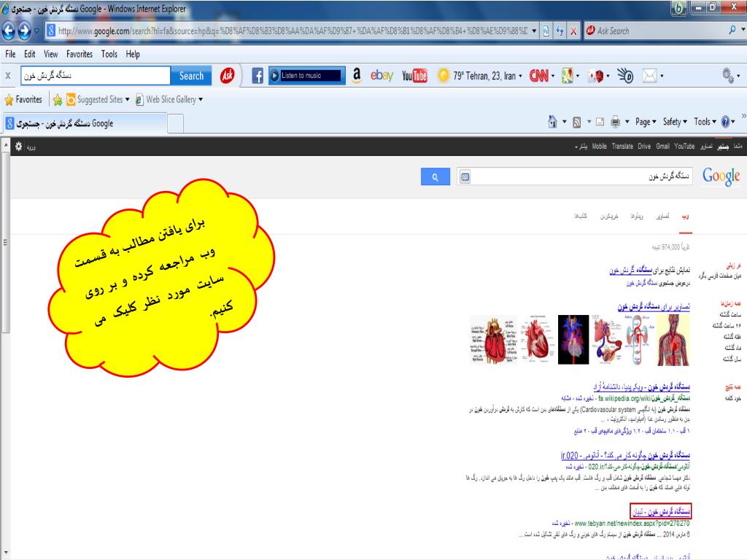Open the Favorites menu
Screen dimensions: 747x560
(x=79, y=54)
